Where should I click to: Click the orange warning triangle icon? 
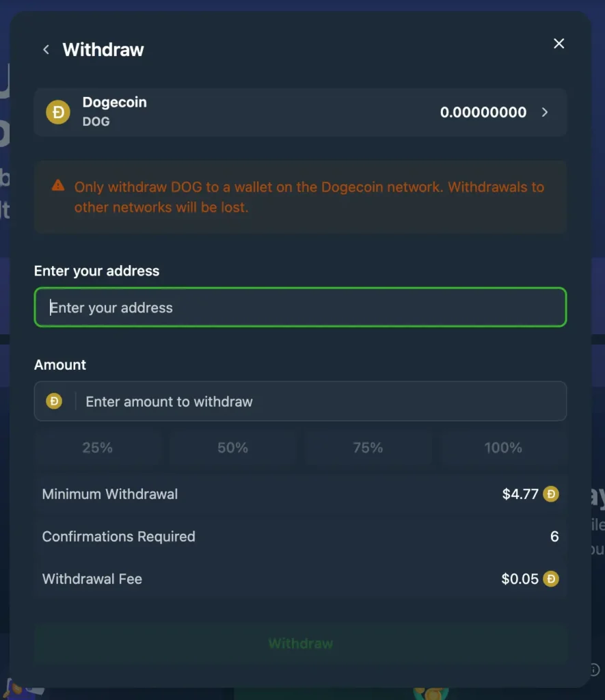point(58,184)
